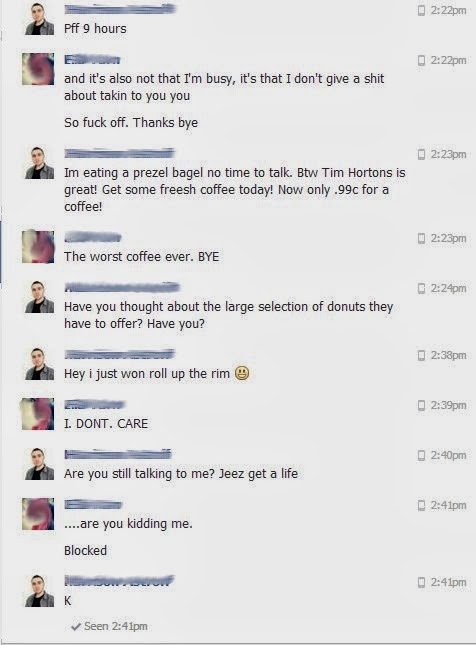Click the mobile icon beside the first 2:22pm

click(x=421, y=10)
